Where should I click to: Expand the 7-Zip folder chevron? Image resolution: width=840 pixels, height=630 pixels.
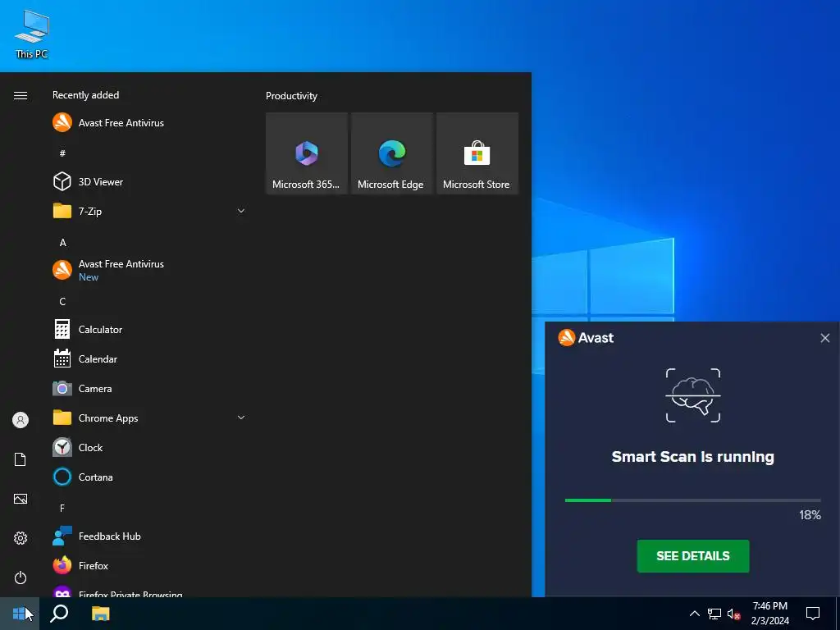(241, 211)
